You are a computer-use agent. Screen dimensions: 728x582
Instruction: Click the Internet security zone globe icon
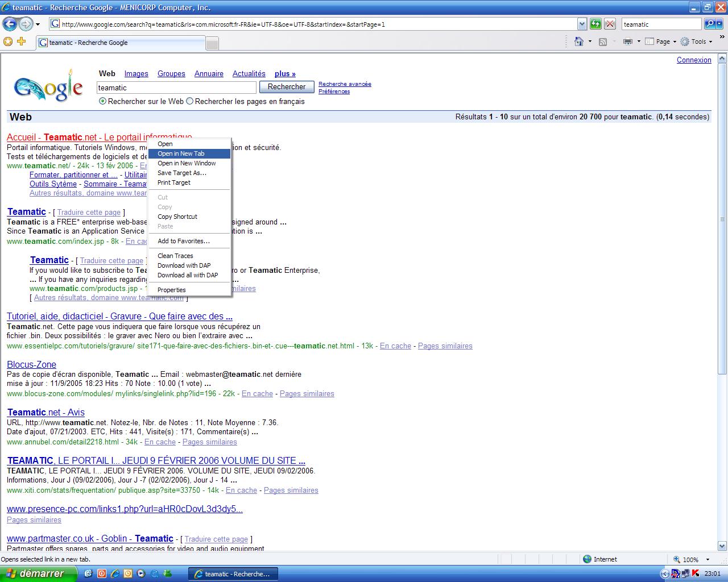pyautogui.click(x=588, y=559)
